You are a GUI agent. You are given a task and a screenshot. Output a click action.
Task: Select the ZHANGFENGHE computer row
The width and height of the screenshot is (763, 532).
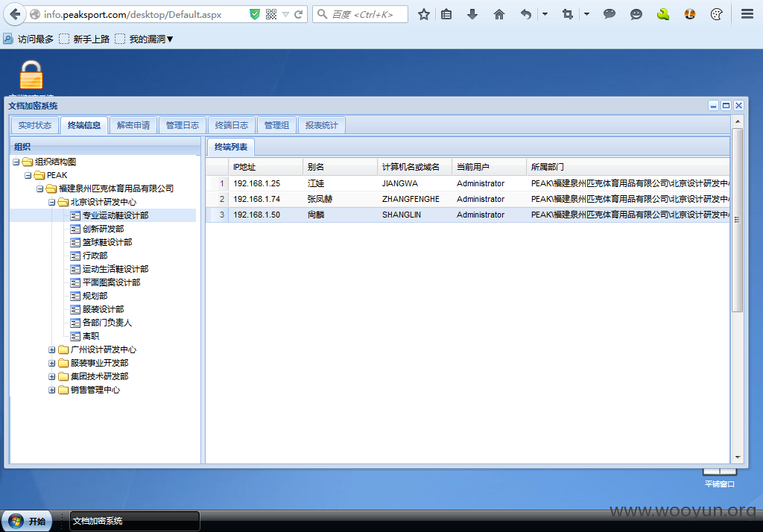468,199
